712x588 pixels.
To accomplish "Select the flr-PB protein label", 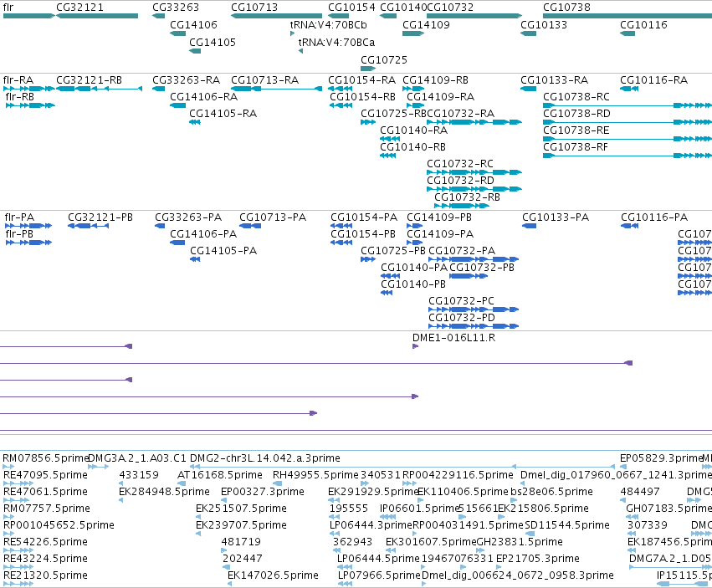I will pos(19,234).
